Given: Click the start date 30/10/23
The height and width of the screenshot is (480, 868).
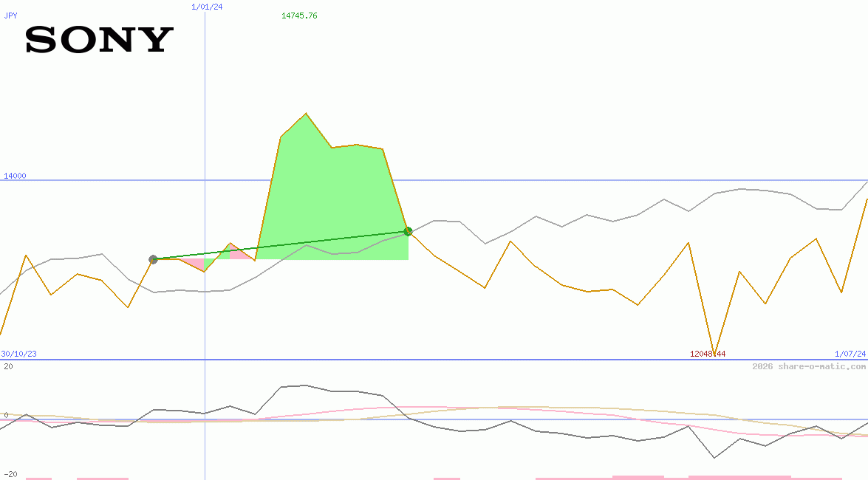Looking at the screenshot, I should click(18, 354).
